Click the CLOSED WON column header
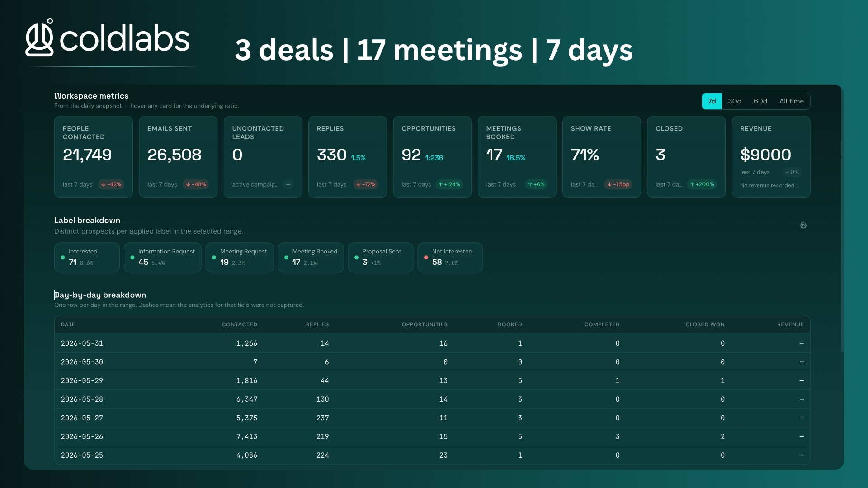 [x=705, y=324]
